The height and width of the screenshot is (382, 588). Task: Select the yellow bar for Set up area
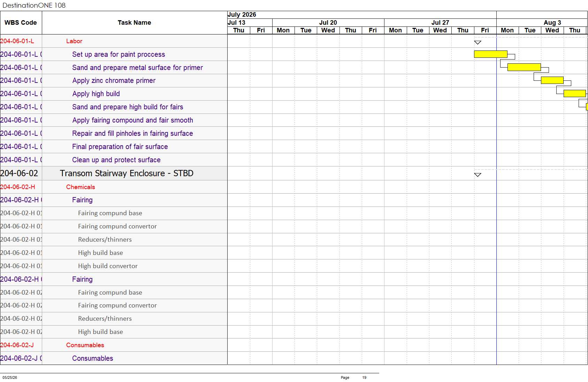pyautogui.click(x=490, y=54)
